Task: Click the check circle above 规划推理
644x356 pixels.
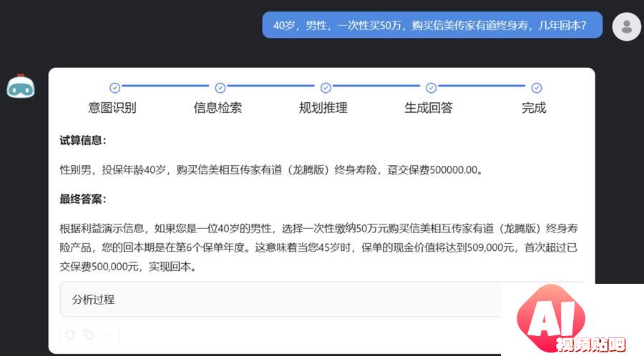Action: click(x=326, y=88)
